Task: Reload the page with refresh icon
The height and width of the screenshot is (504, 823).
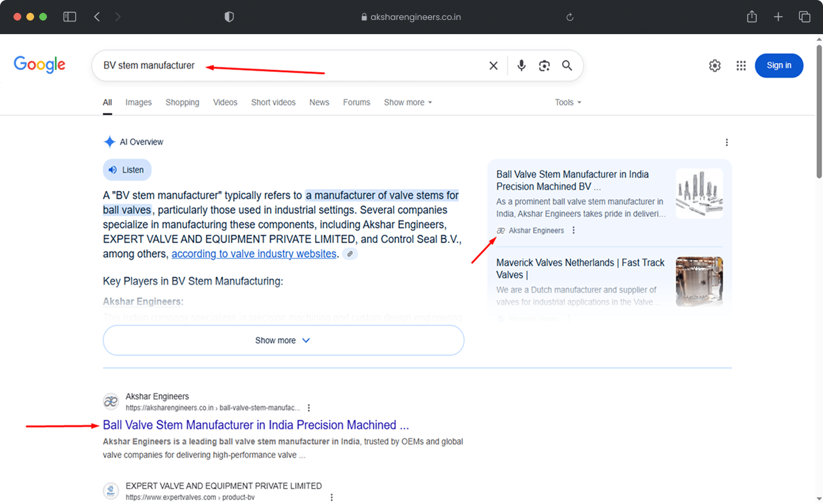Action: tap(570, 17)
